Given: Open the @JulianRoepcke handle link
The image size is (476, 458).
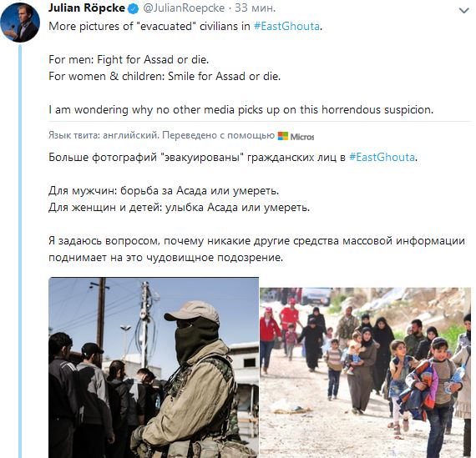Looking at the screenshot, I should 184,8.
